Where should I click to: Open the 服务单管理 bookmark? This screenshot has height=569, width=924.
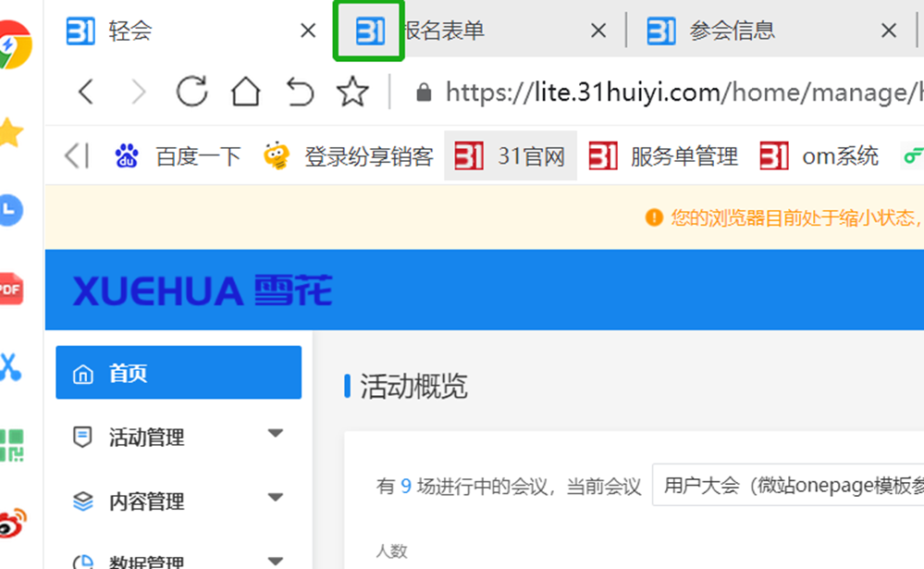click(x=663, y=156)
